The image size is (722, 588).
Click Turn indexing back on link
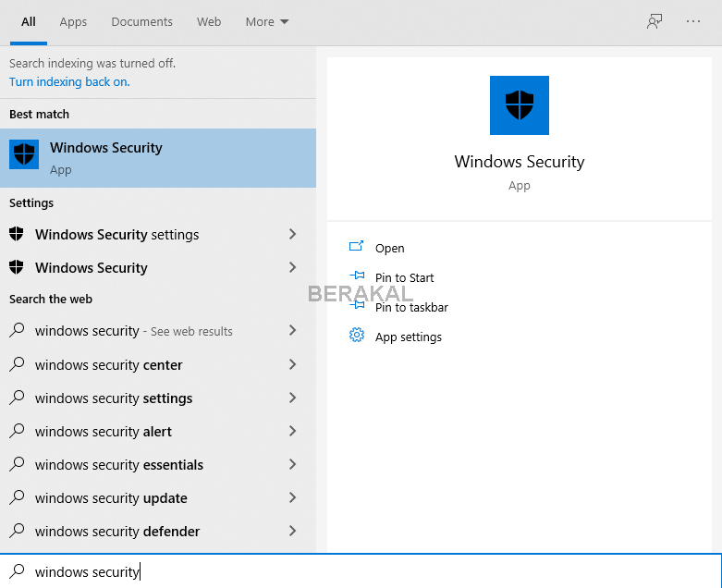(x=69, y=81)
